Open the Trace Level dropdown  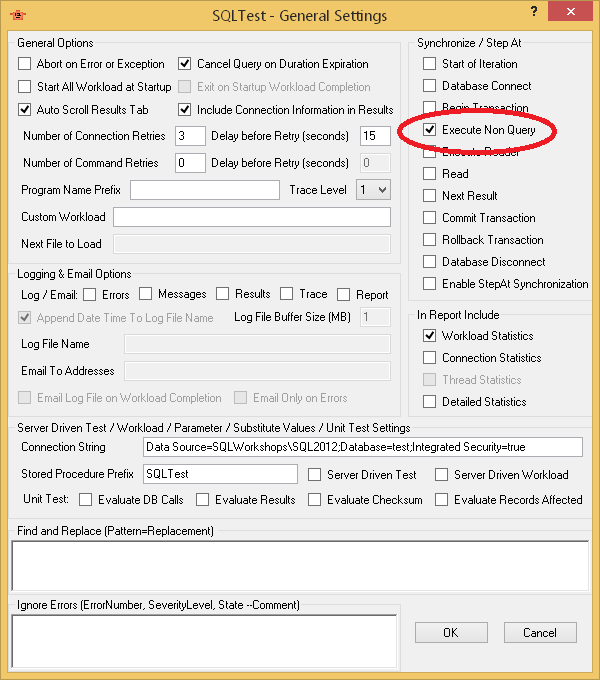pyautogui.click(x=373, y=190)
